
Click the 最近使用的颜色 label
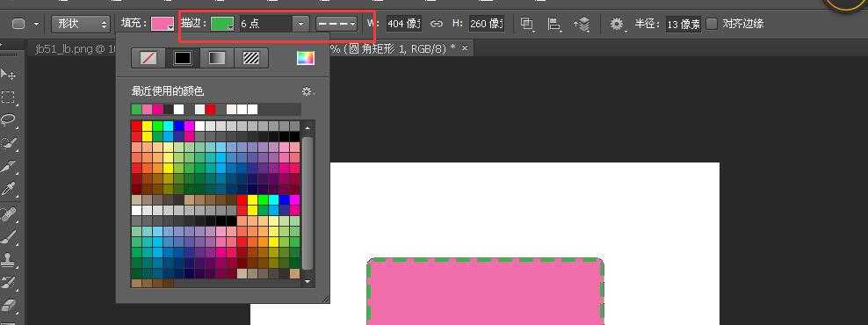pos(168,91)
